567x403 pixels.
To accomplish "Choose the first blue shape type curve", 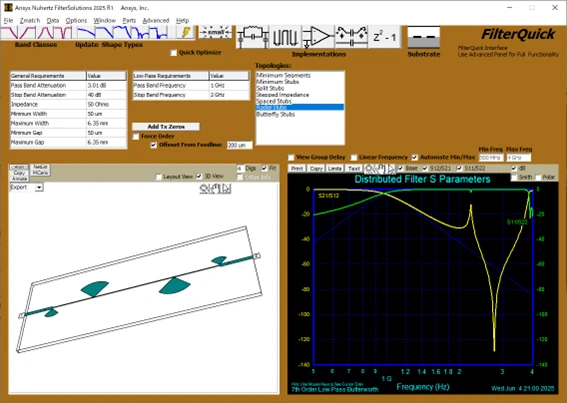I will (86, 33).
